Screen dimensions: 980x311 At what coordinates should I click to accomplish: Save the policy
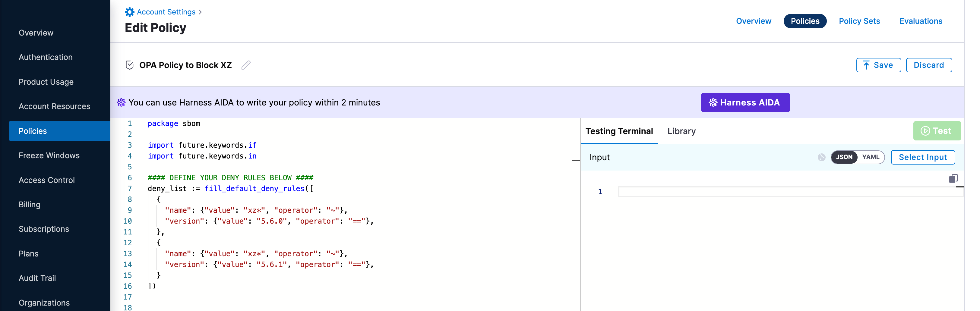pos(878,65)
